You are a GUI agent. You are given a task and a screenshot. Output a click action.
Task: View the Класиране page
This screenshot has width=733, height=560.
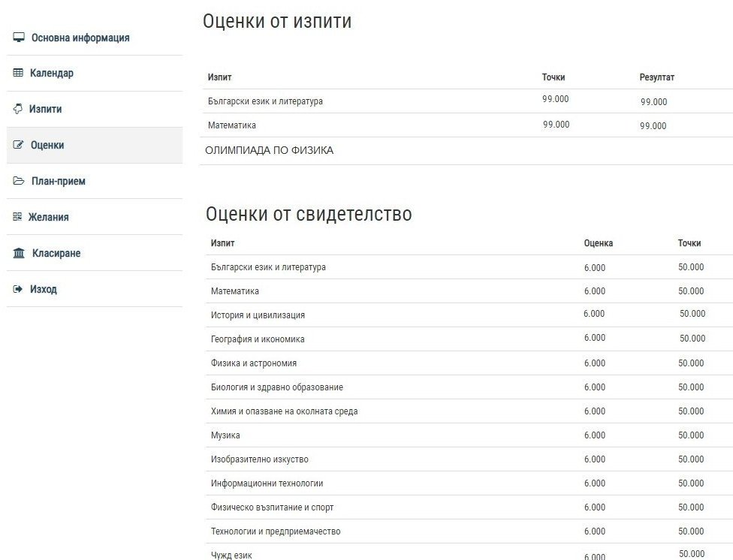[x=56, y=254]
